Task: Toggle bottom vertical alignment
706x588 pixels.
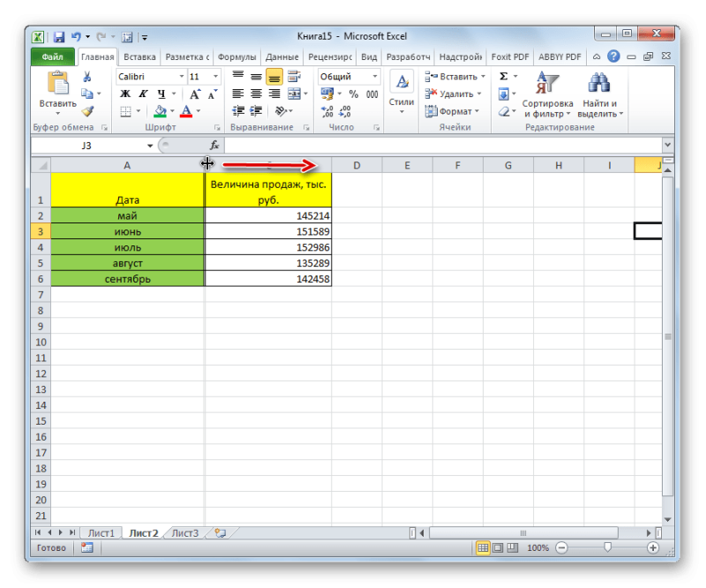Action: 274,77
